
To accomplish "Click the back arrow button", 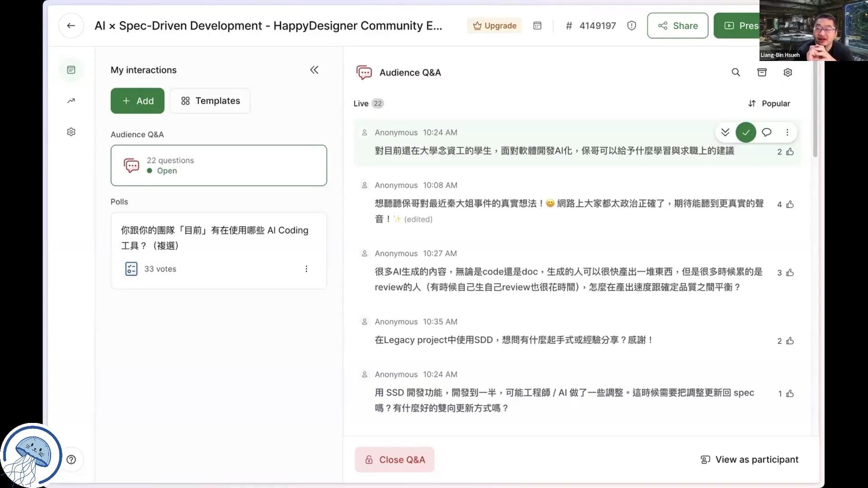I will tap(71, 26).
